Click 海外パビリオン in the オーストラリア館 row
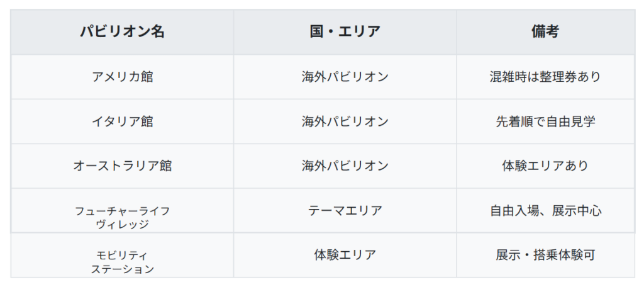The image size is (644, 282). tap(345, 166)
